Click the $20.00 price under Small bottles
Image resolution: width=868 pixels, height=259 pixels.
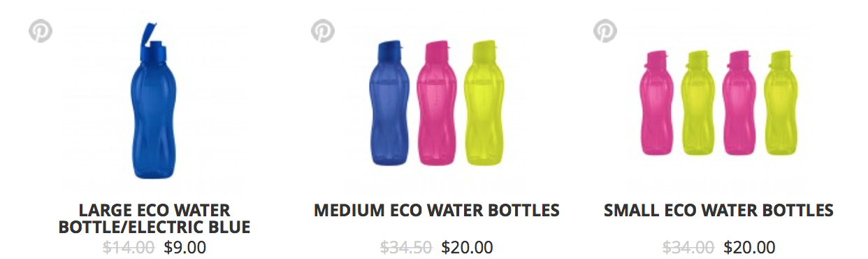pyautogui.click(x=750, y=247)
